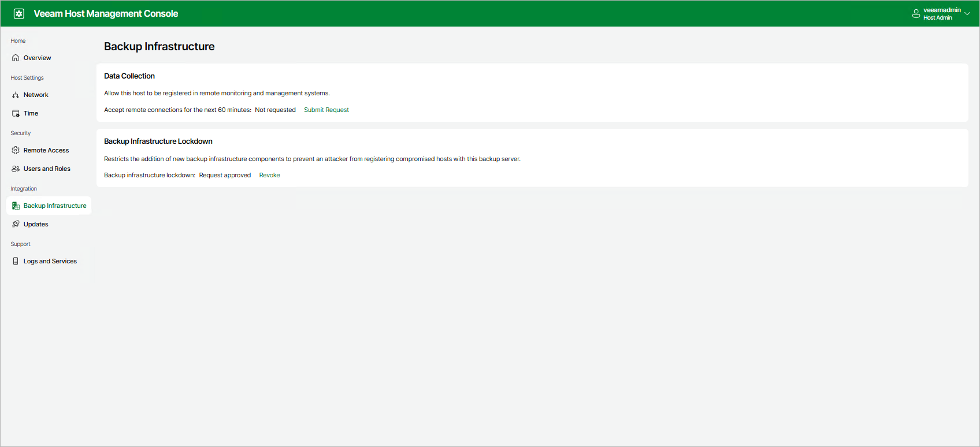980x447 pixels.
Task: Click the Host Admin role label
Action: point(938,18)
